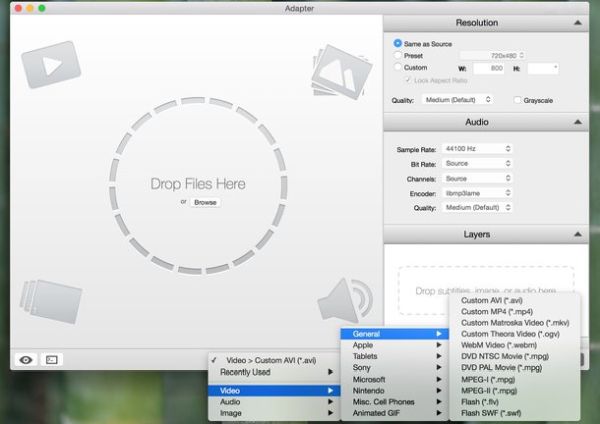Open the Sample Rate 44100 Hz dropdown

(478, 149)
